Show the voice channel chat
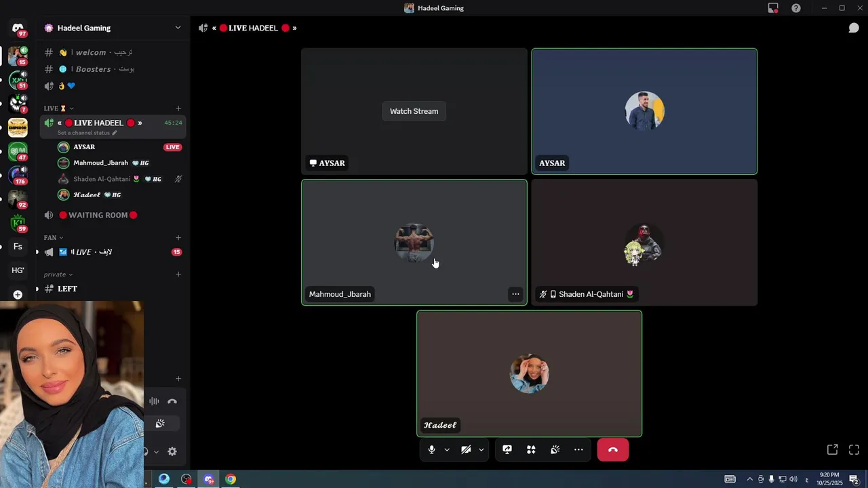Viewport: 868px width, 488px height. (854, 28)
